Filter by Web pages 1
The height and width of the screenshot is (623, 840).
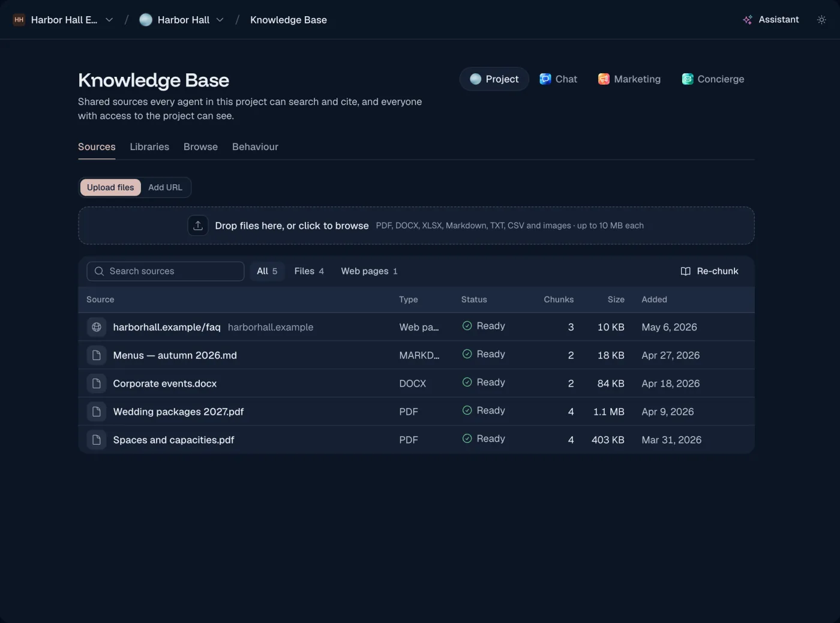click(x=369, y=271)
